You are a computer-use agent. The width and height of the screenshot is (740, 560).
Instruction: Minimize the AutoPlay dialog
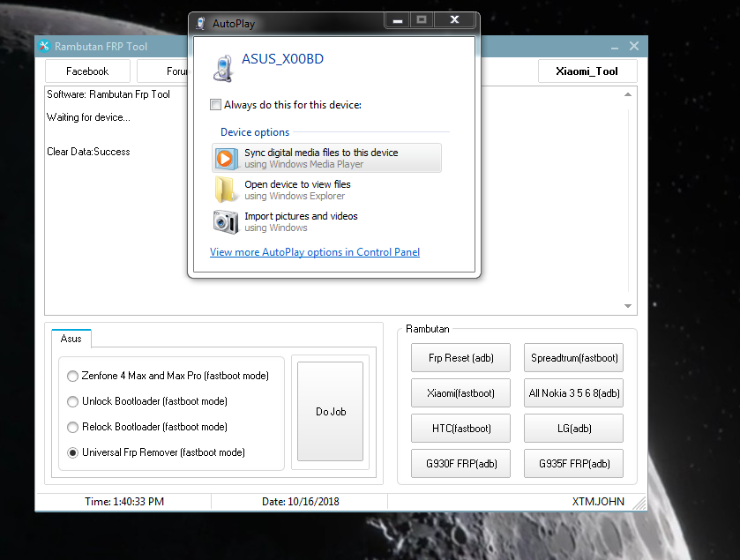pos(398,20)
